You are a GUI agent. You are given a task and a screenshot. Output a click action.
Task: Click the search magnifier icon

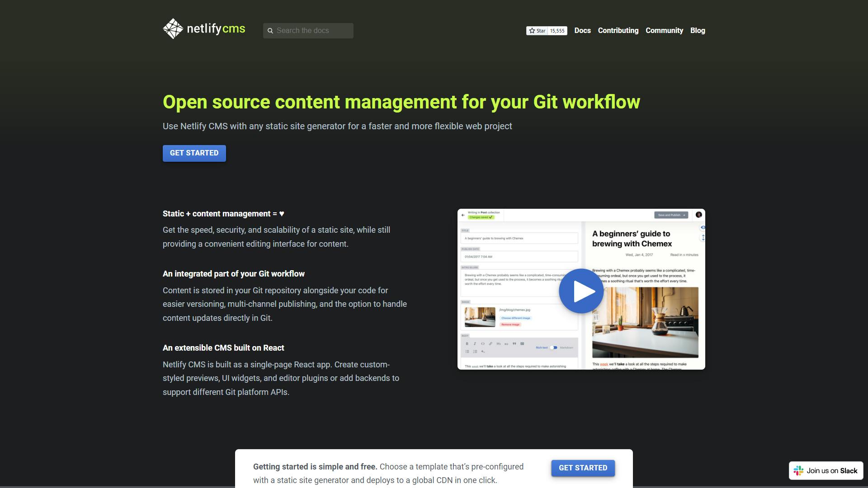tap(270, 31)
